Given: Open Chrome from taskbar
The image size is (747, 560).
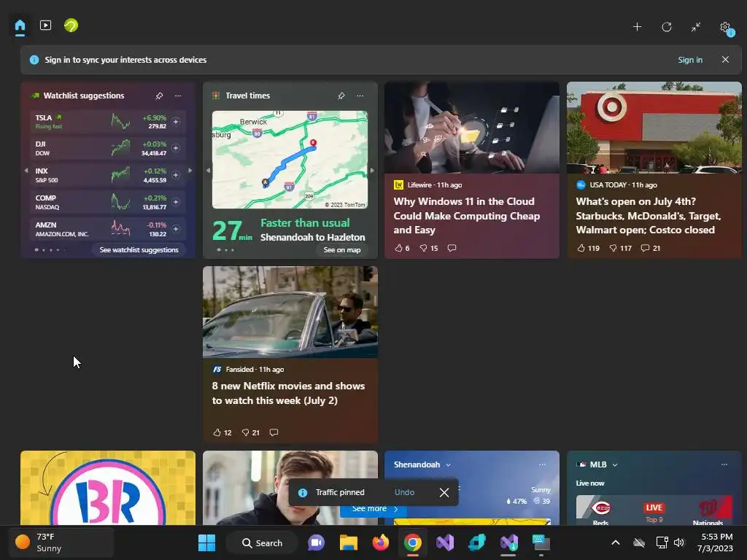Looking at the screenshot, I should pos(413,542).
